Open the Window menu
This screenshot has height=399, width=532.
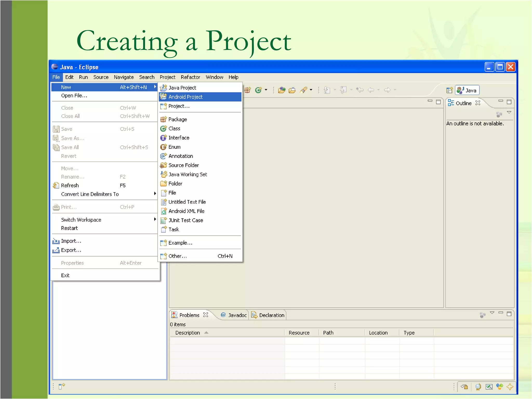pos(215,77)
